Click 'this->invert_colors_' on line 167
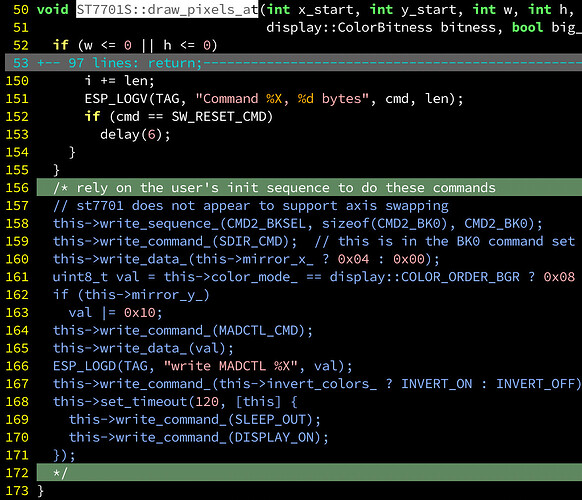 [298, 384]
